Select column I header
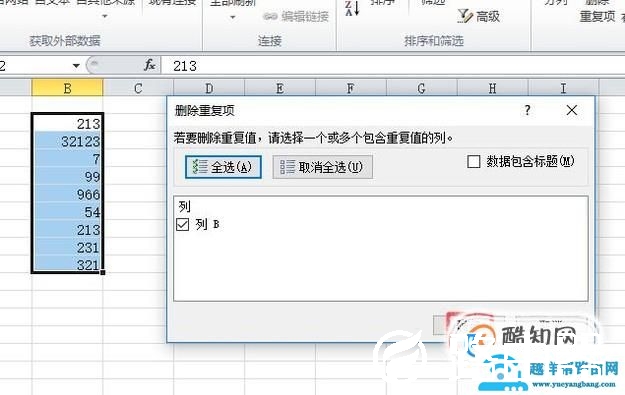This screenshot has width=625, height=395. click(563, 88)
